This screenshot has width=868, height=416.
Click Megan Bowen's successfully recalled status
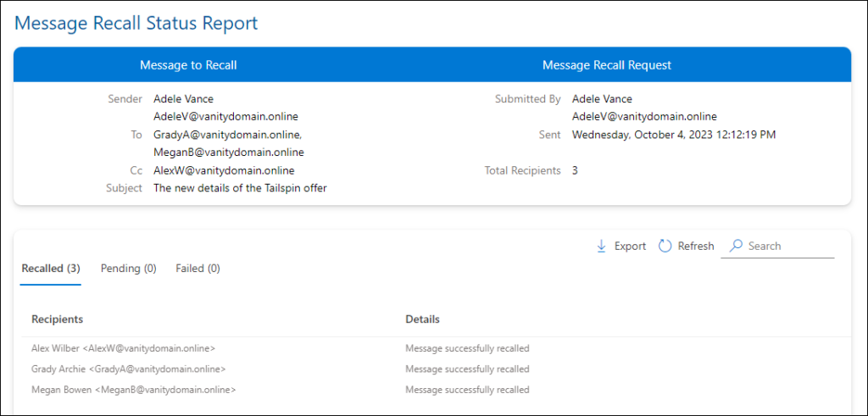pyautogui.click(x=467, y=390)
